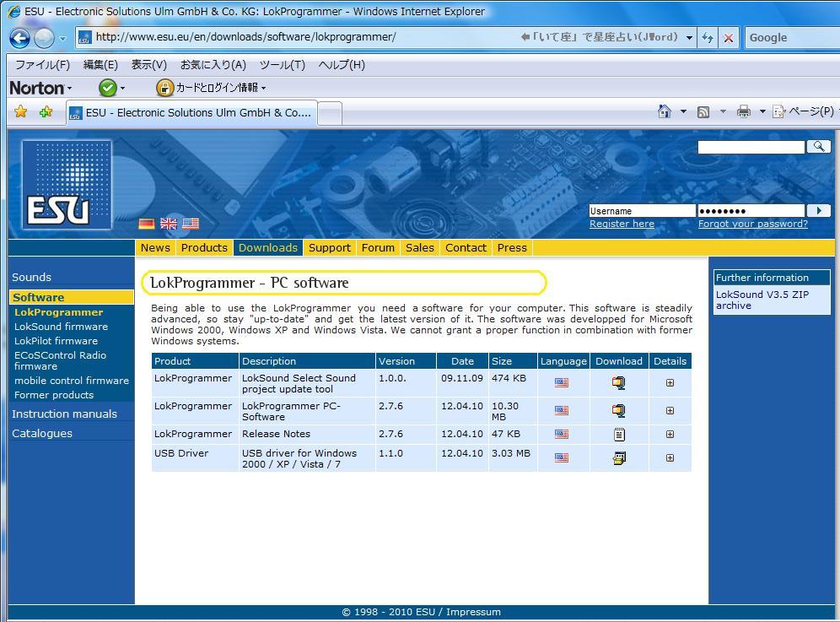Click the Refresh page icon

707,37
